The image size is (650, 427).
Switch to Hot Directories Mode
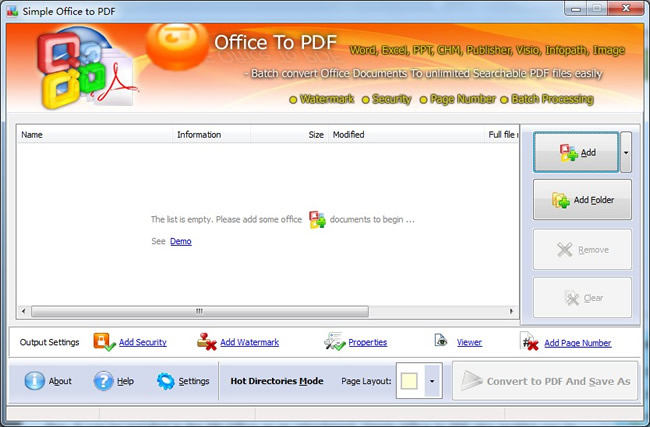coord(277,381)
